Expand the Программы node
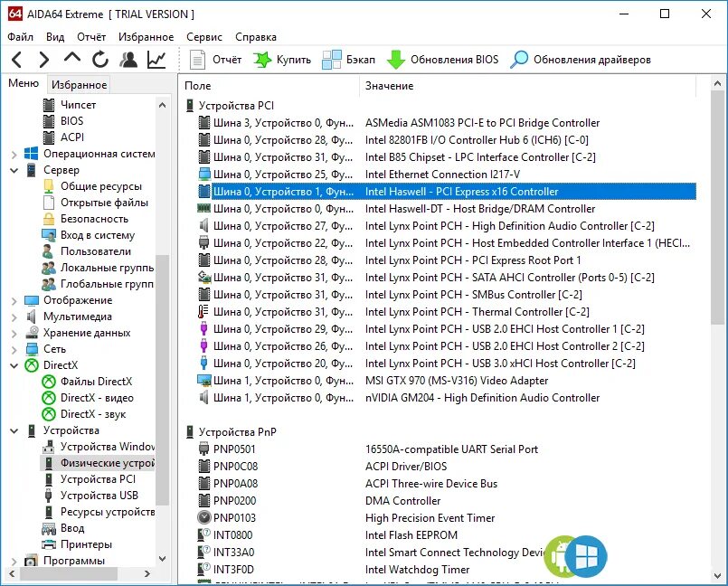728x586 pixels. click(14, 561)
